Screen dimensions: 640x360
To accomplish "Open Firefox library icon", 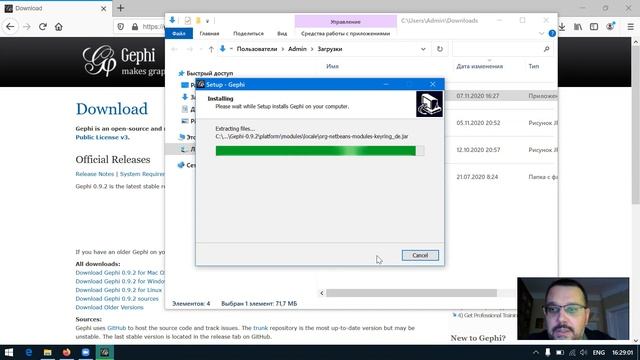I will pos(578,27).
